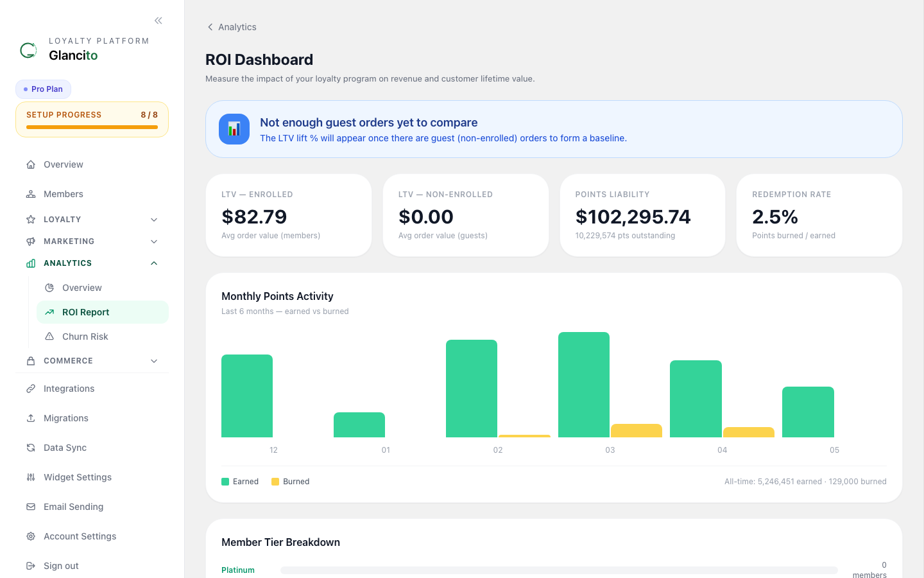Click the Members people icon
924x578 pixels.
31,194
